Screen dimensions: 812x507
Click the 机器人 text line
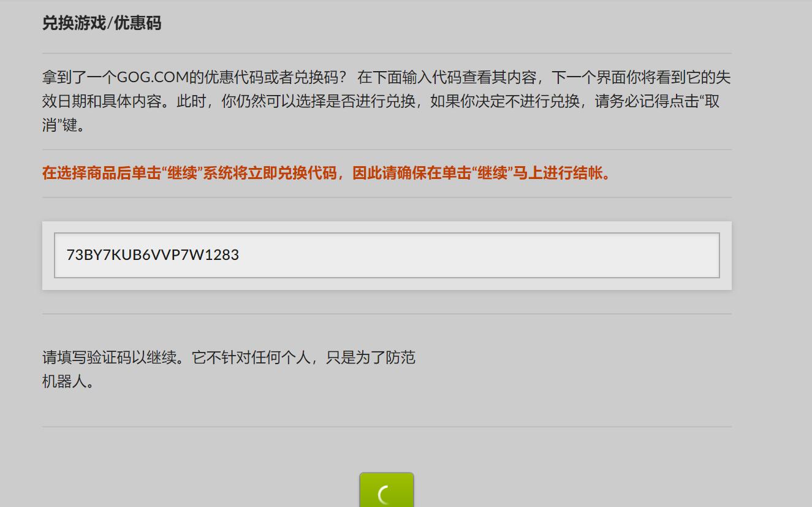(x=64, y=381)
